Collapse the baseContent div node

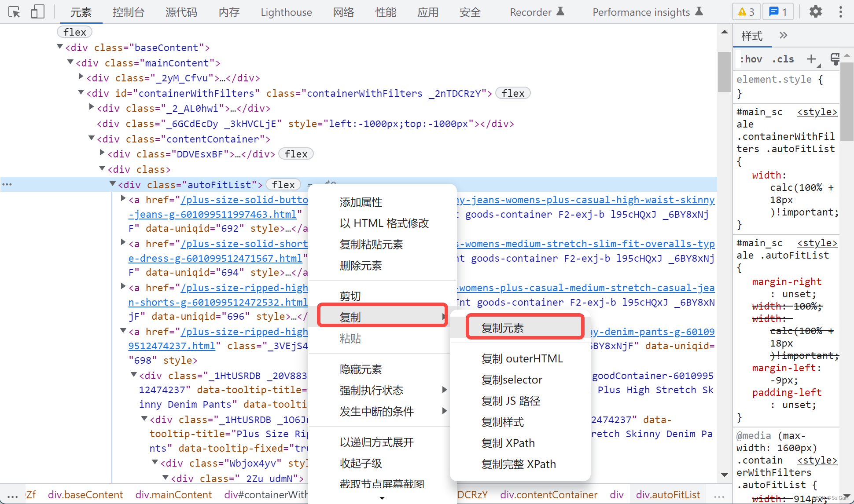point(60,47)
